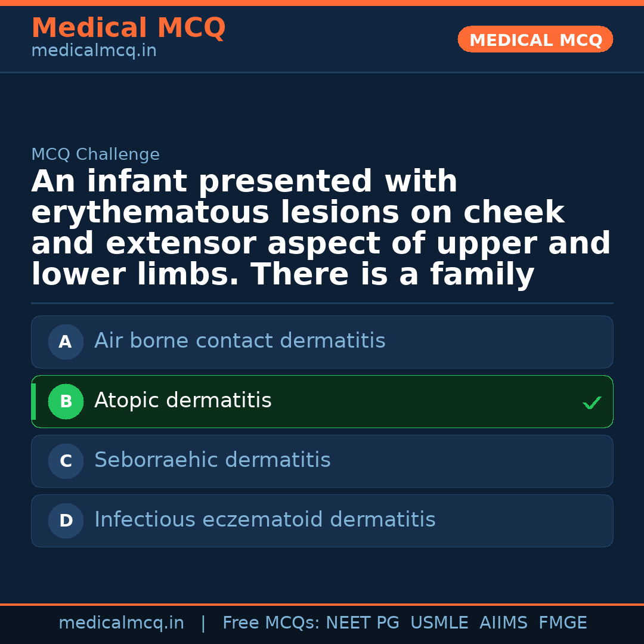Click the green letter B circle
Viewport: 644px width, 644px height.
[66, 402]
